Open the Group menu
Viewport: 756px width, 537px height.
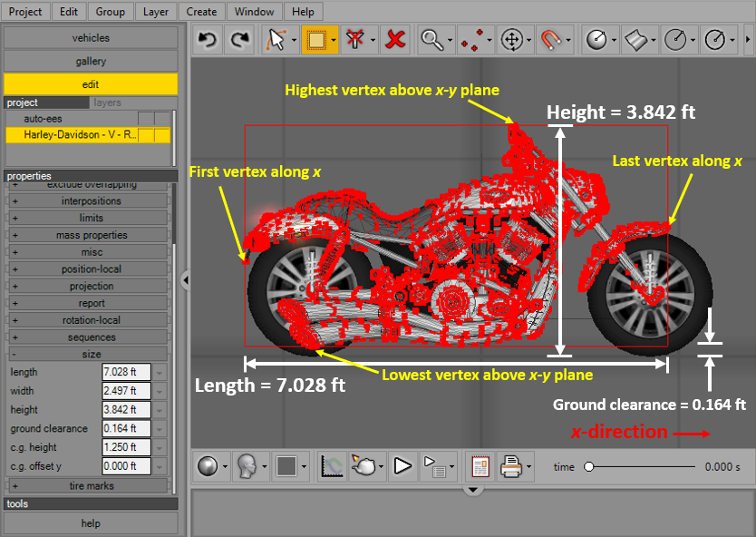pos(110,12)
